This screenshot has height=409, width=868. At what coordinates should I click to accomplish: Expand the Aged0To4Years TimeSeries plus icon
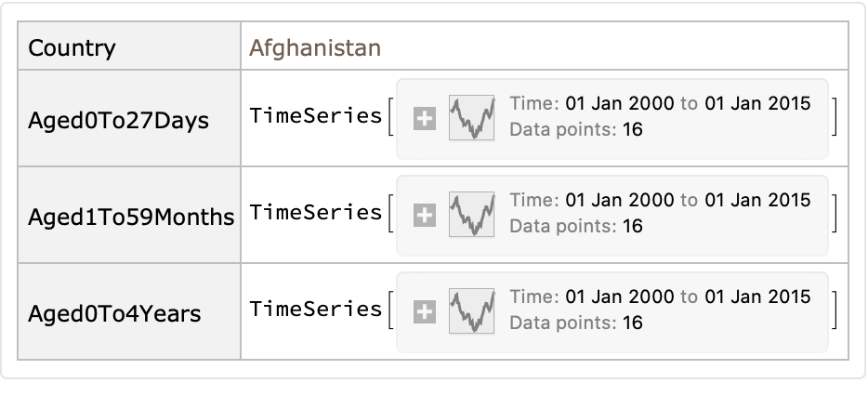(424, 312)
